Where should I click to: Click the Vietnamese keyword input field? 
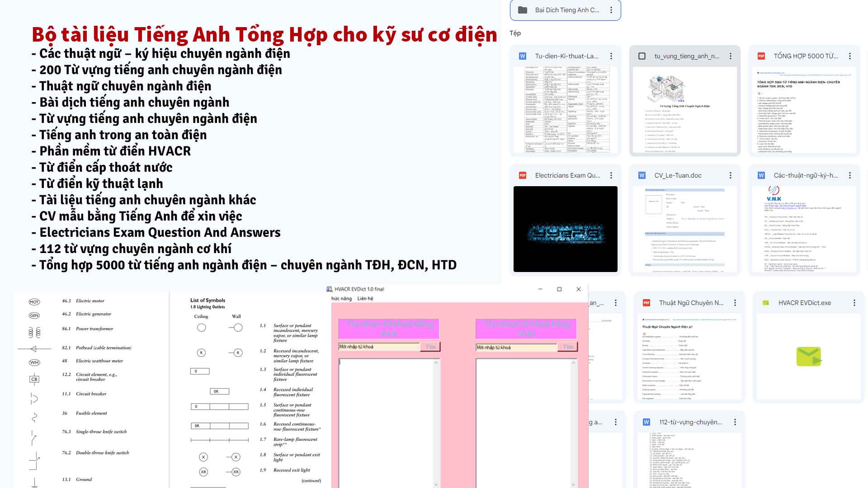coord(516,347)
